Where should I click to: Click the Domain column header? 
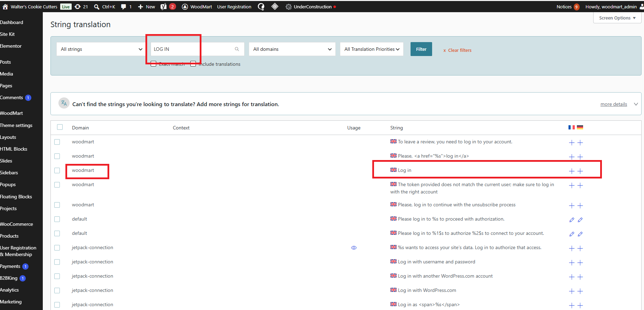tap(80, 128)
